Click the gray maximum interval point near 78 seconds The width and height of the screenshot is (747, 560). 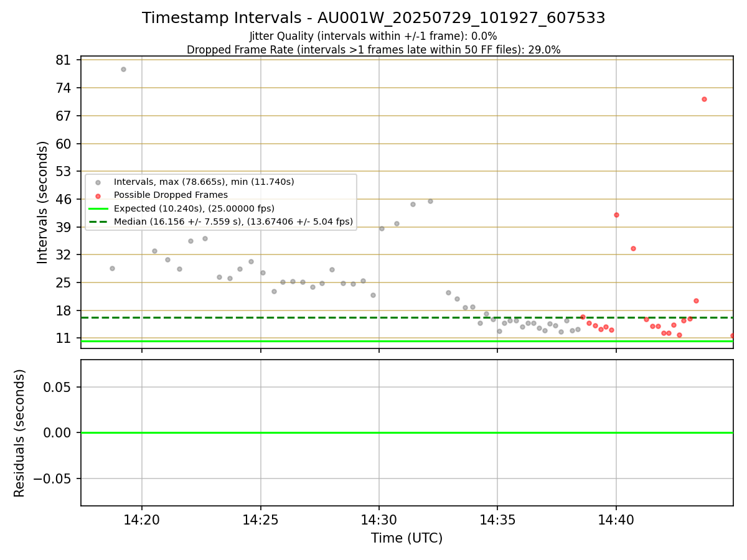(123, 69)
